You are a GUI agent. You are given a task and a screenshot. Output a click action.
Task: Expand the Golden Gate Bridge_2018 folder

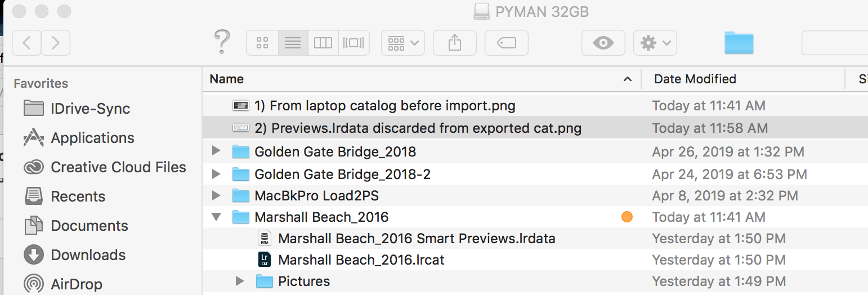pyautogui.click(x=216, y=151)
